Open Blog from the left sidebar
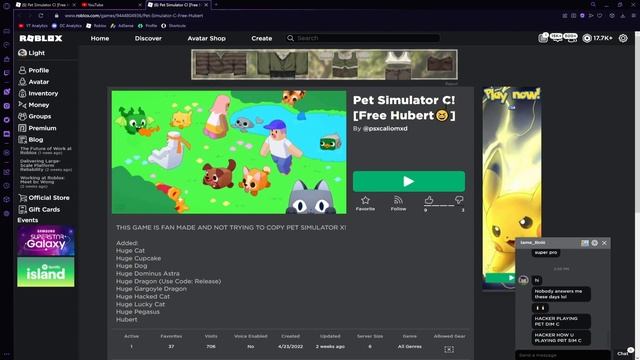 31,140
